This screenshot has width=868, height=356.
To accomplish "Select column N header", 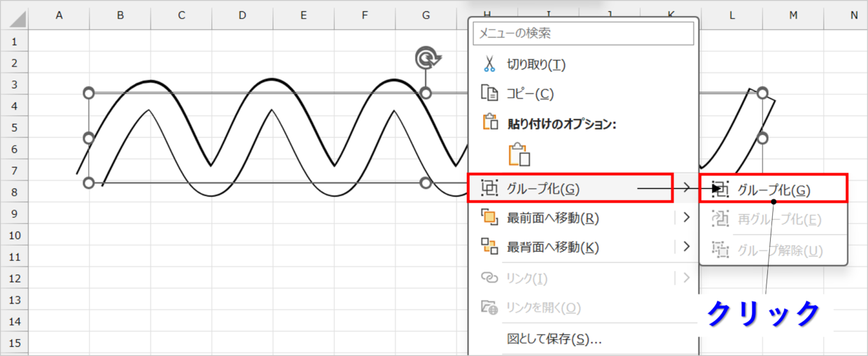I will coord(846,15).
